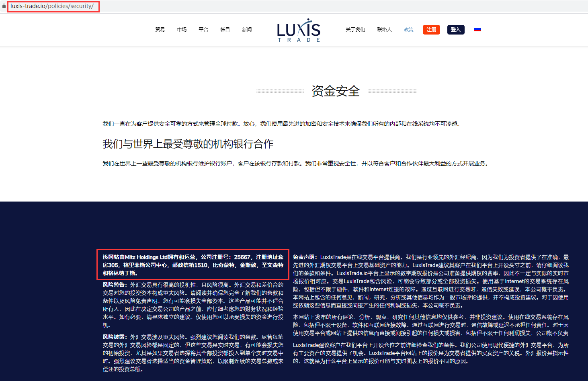
Task: Open the 新闻 menu item
Action: pyautogui.click(x=247, y=30)
